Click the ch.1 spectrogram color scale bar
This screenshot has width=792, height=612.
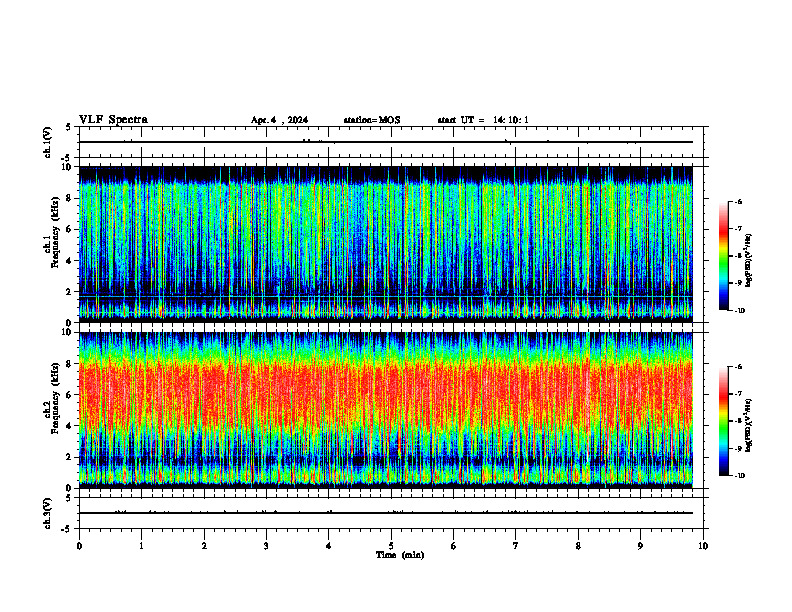(723, 256)
